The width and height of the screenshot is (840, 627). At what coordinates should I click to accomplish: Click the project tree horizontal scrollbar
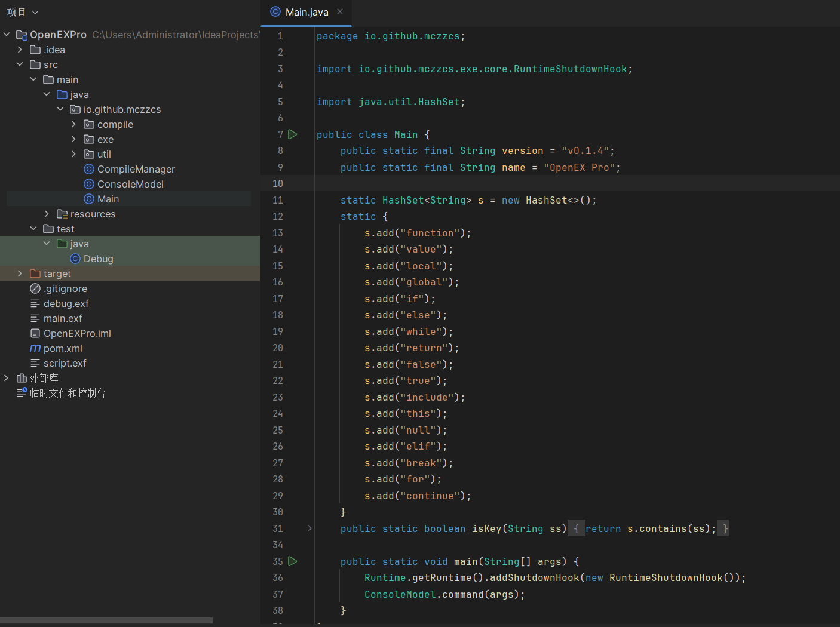tap(106, 620)
